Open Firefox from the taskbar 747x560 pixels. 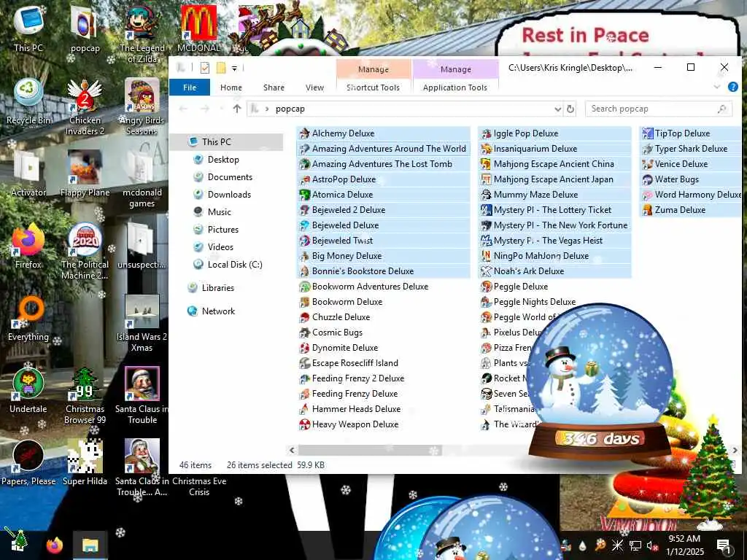pyautogui.click(x=55, y=545)
